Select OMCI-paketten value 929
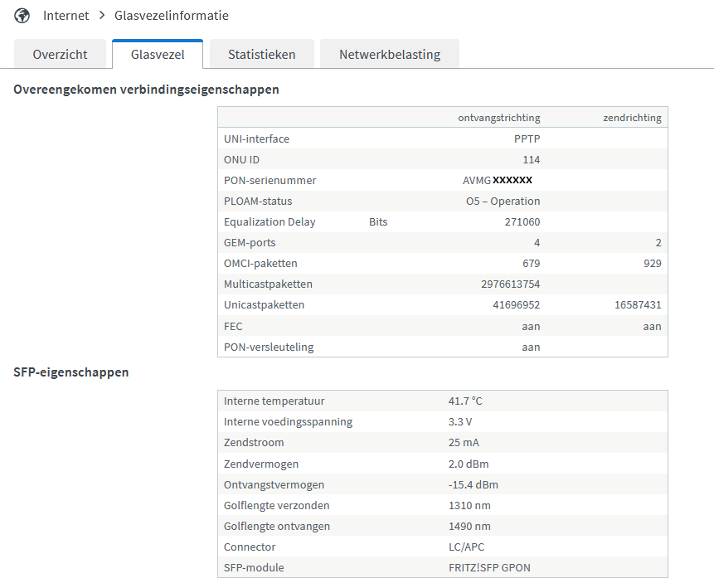The width and height of the screenshot is (714, 588). [653, 263]
